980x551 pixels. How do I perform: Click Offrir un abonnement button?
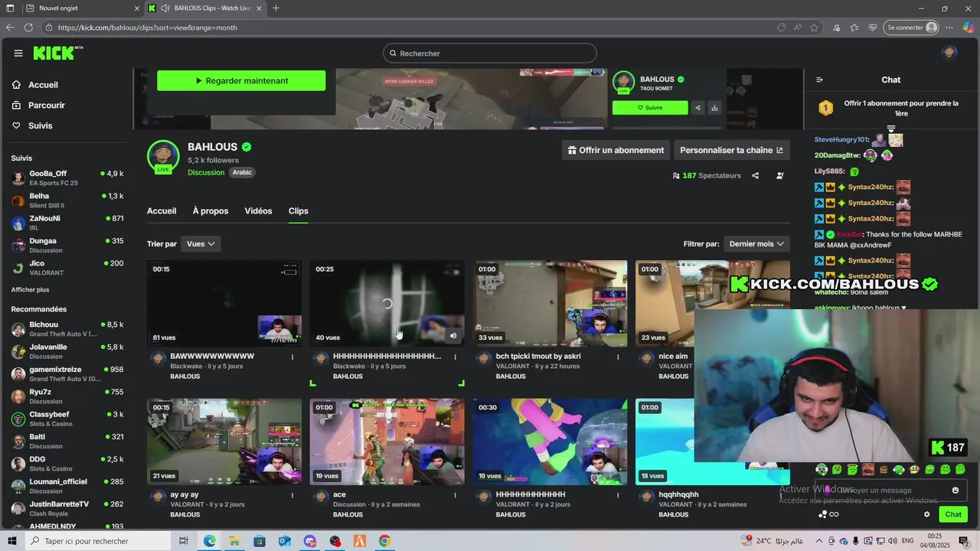(x=616, y=150)
